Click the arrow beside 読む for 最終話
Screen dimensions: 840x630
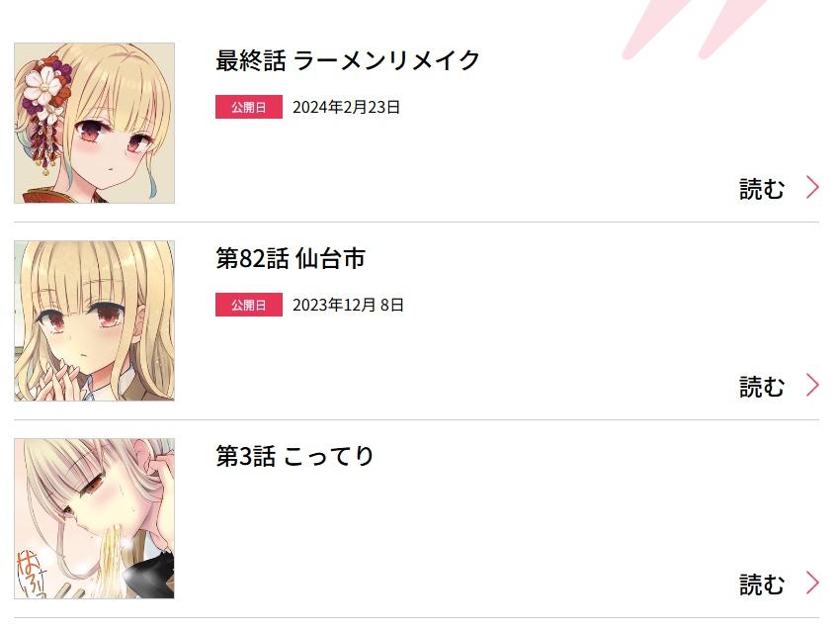pos(812,188)
